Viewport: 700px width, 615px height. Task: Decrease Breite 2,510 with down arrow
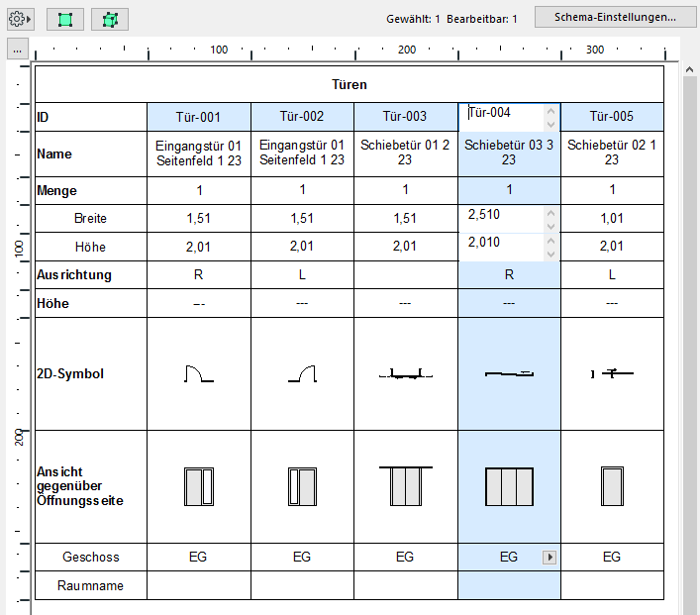(550, 227)
